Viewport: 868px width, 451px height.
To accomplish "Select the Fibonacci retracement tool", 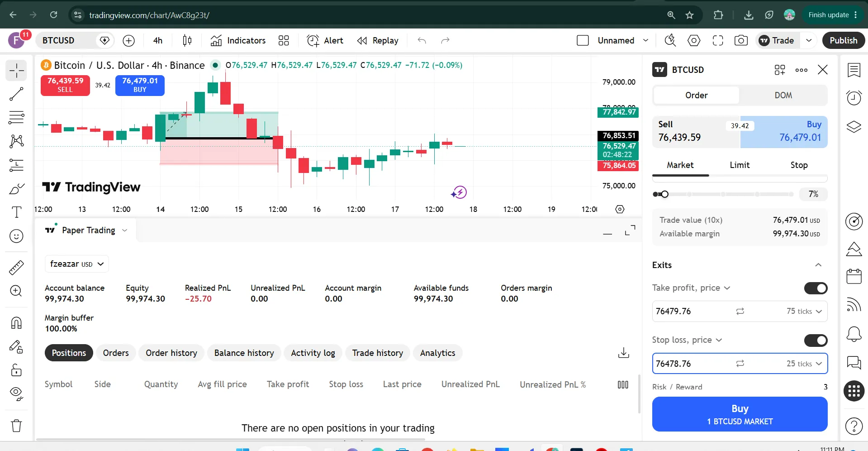I will point(16,118).
